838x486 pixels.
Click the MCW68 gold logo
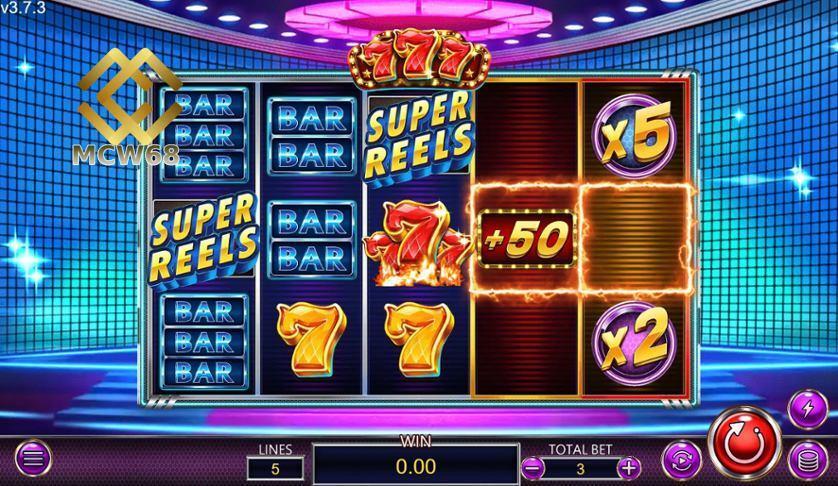point(129,107)
